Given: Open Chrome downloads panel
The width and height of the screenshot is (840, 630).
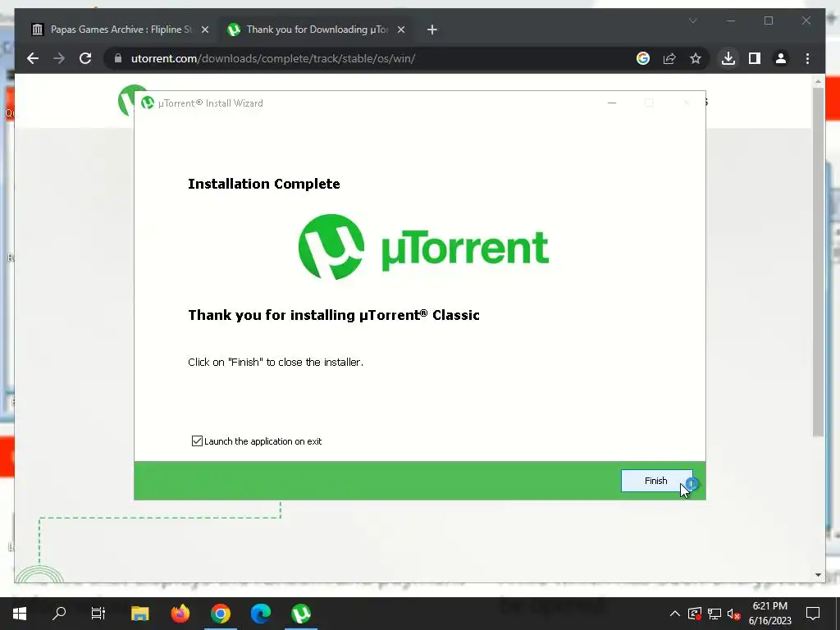Looking at the screenshot, I should click(x=728, y=58).
